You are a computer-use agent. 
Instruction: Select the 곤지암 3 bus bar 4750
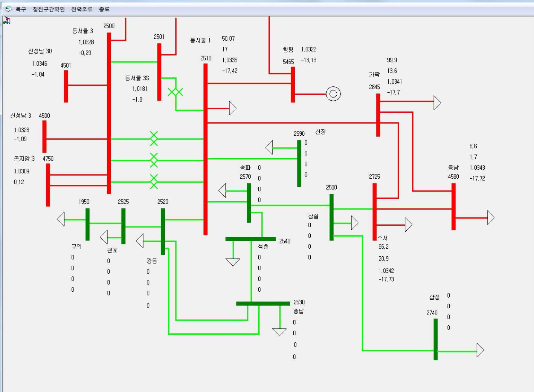pos(48,185)
